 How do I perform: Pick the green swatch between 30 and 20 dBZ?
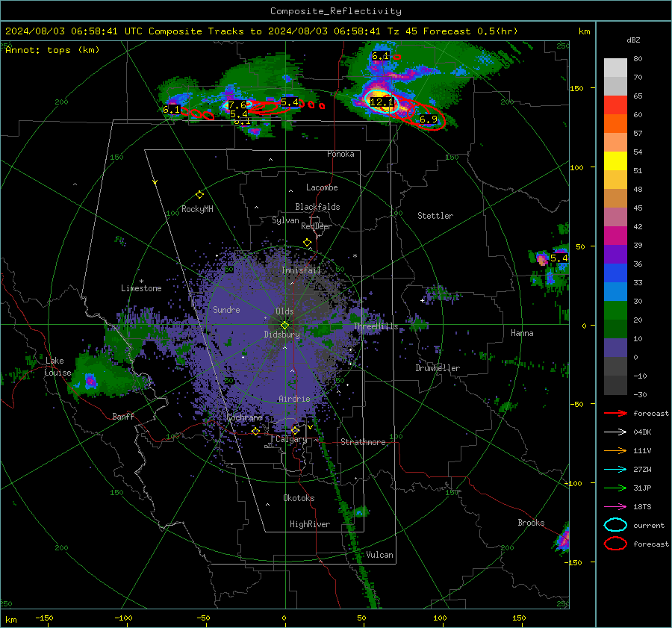coord(615,311)
